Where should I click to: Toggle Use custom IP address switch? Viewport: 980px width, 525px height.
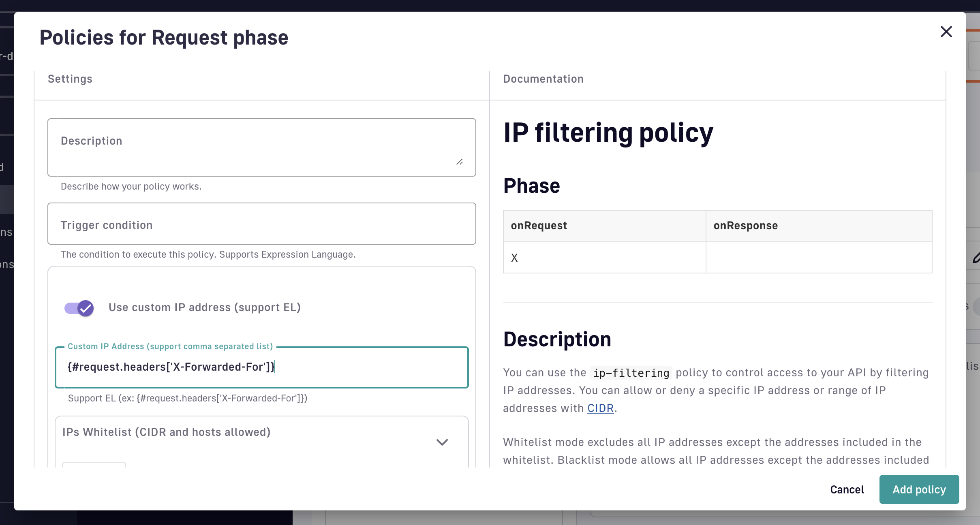[79, 308]
